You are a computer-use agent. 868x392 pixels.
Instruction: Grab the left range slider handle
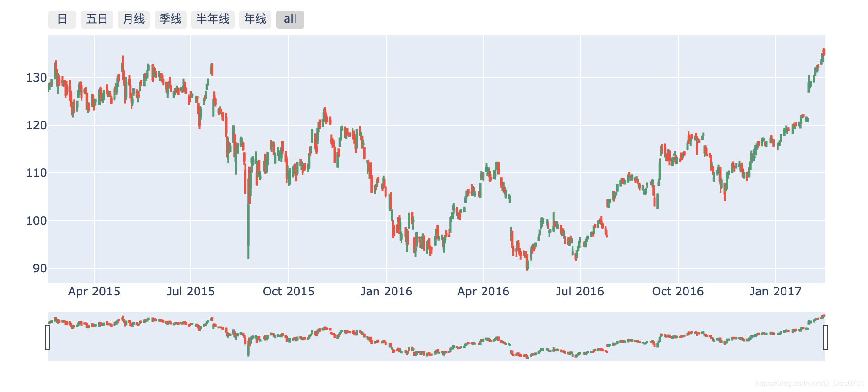click(x=48, y=337)
